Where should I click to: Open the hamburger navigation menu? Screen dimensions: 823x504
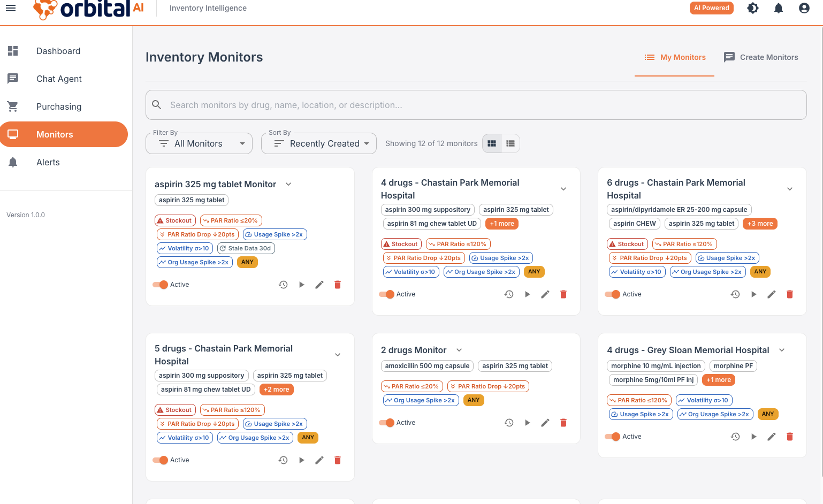point(11,8)
